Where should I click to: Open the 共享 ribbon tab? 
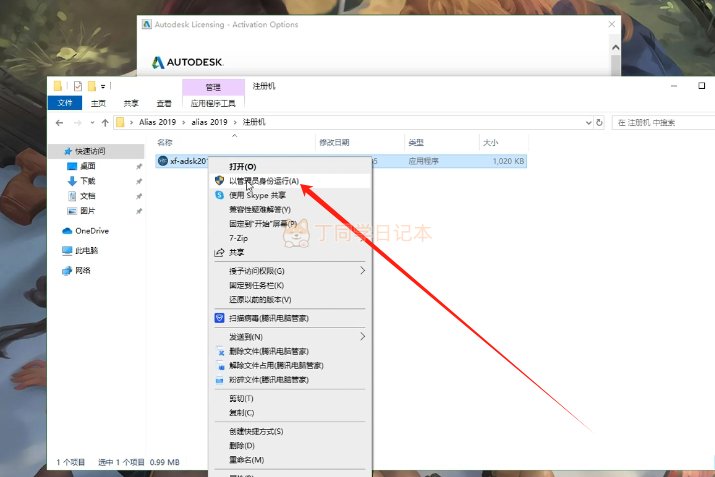click(x=131, y=104)
